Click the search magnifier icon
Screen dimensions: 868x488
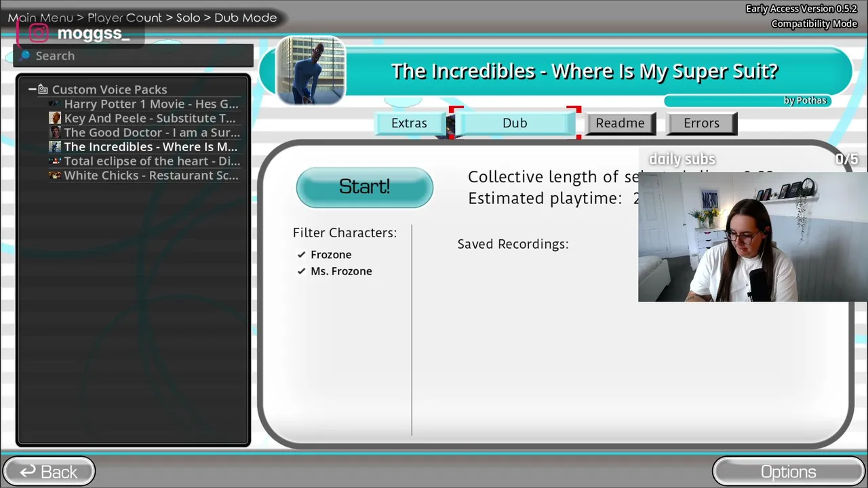tap(25, 55)
